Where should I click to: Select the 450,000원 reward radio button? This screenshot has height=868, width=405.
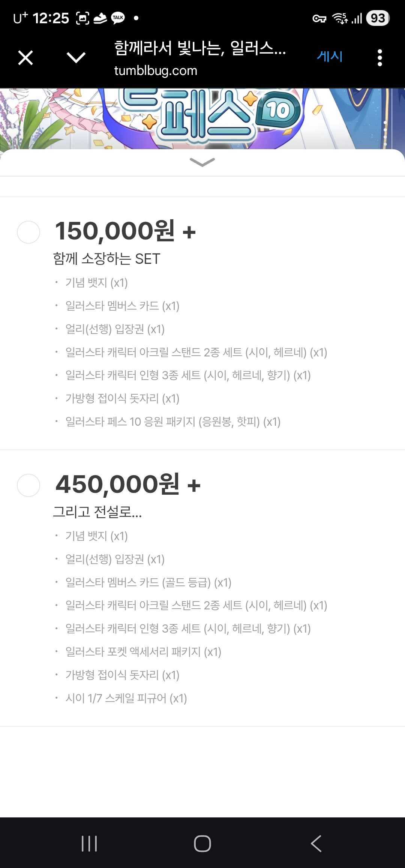[28, 485]
